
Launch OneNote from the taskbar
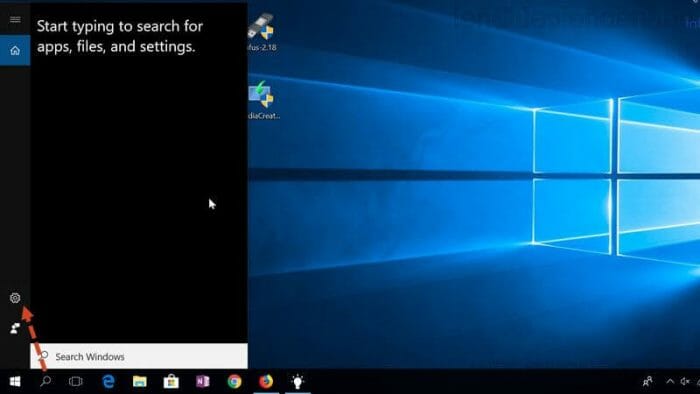point(203,382)
